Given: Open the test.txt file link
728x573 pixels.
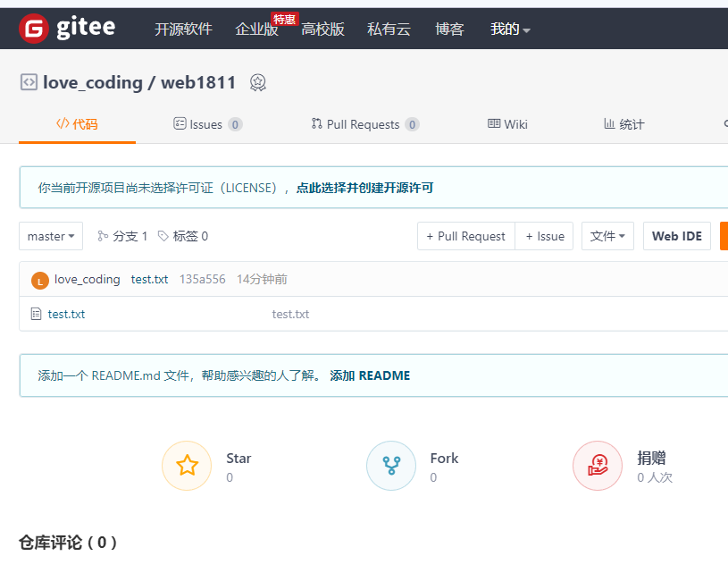Looking at the screenshot, I should click(66, 314).
